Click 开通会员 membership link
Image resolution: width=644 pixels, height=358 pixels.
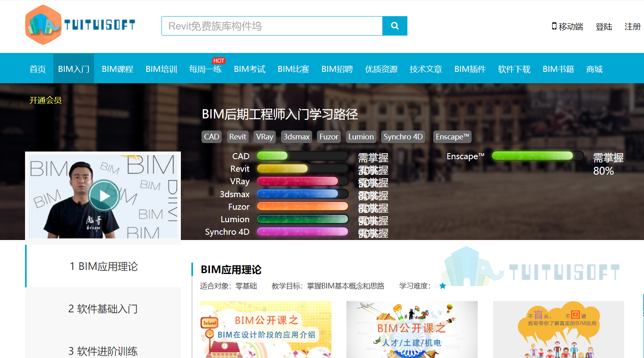(x=45, y=100)
